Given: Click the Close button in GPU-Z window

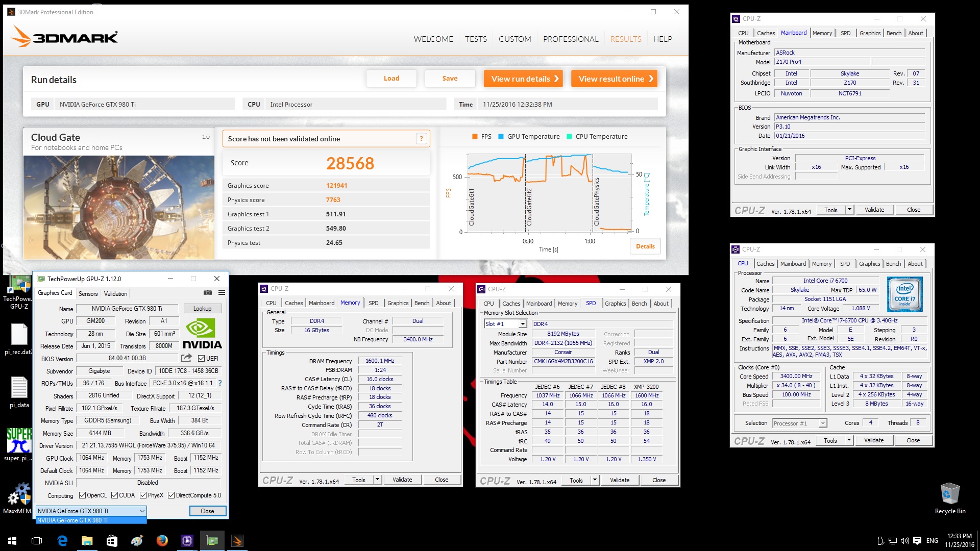Looking at the screenshot, I should point(207,511).
